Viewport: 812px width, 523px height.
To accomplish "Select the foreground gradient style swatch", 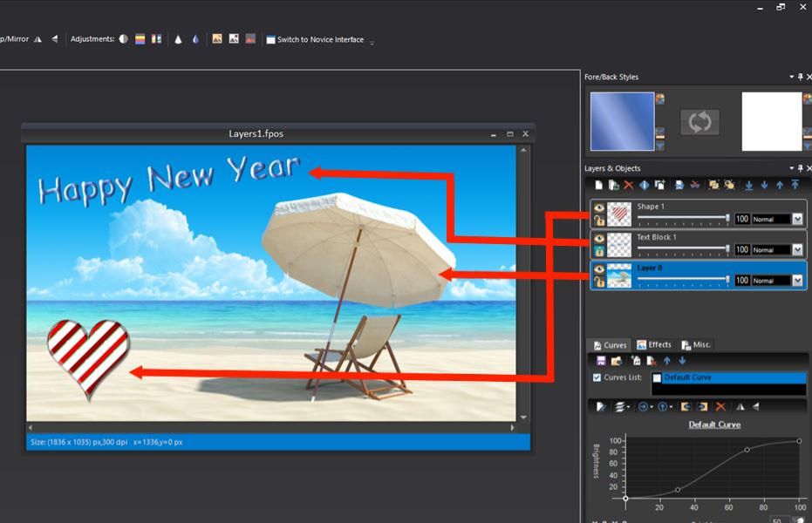I will pos(623,120).
